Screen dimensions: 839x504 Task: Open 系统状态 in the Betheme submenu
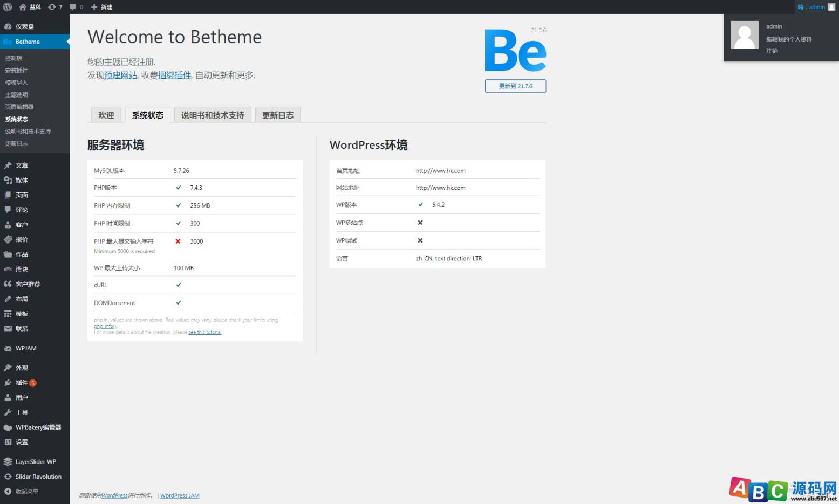[17, 119]
